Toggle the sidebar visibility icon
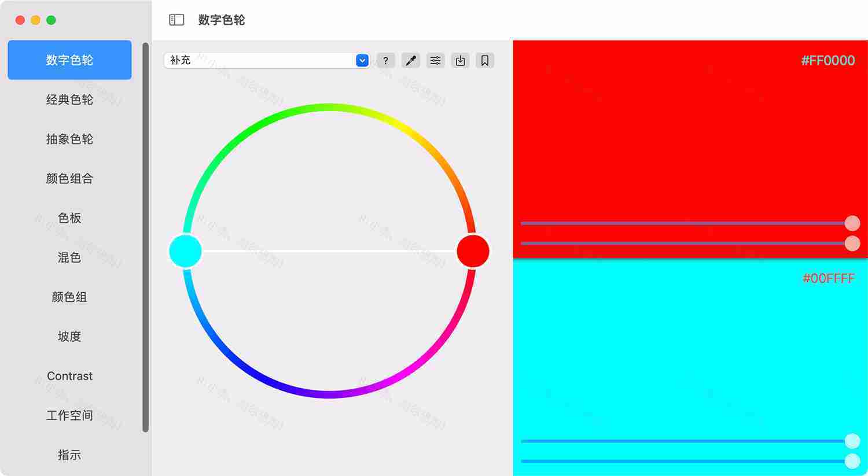The height and width of the screenshot is (476, 868). click(x=175, y=19)
